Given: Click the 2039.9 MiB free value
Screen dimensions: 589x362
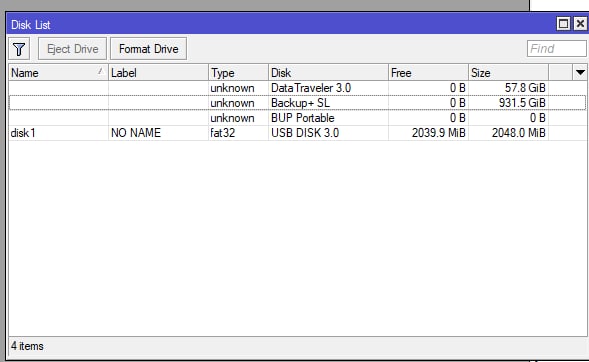Looking at the screenshot, I should (438, 133).
